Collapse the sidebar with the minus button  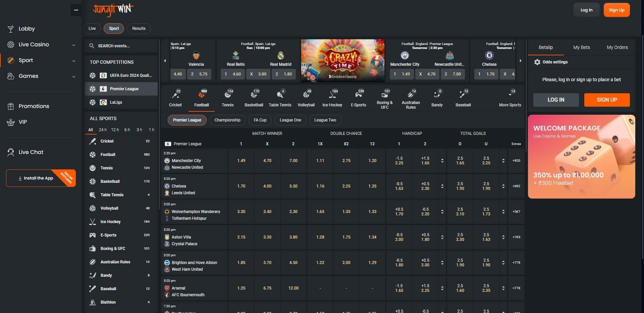[x=76, y=10]
